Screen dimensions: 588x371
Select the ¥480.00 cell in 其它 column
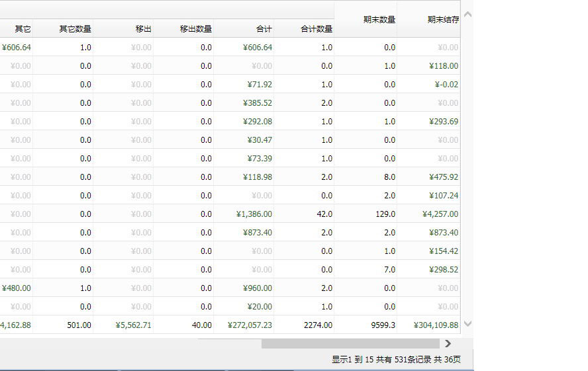click(x=17, y=288)
